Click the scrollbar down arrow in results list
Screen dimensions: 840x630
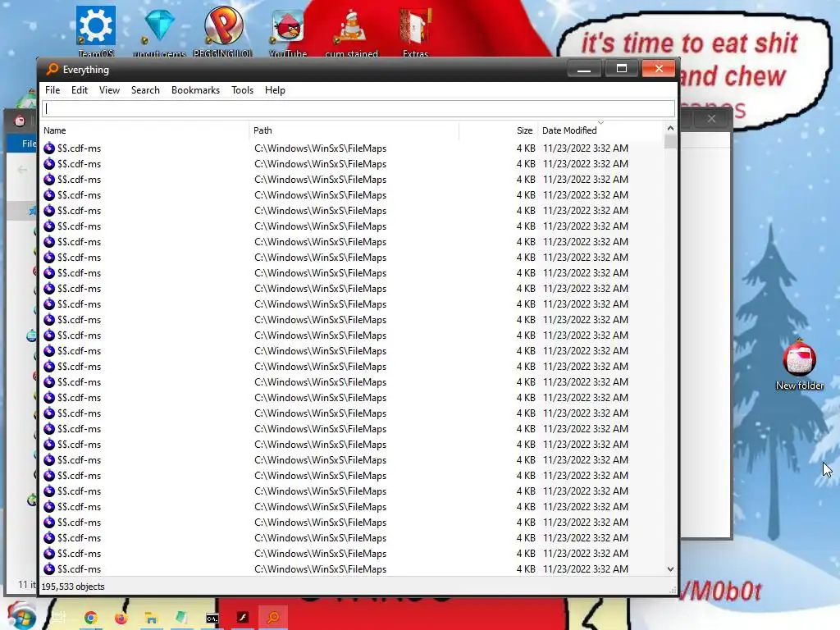(670, 569)
